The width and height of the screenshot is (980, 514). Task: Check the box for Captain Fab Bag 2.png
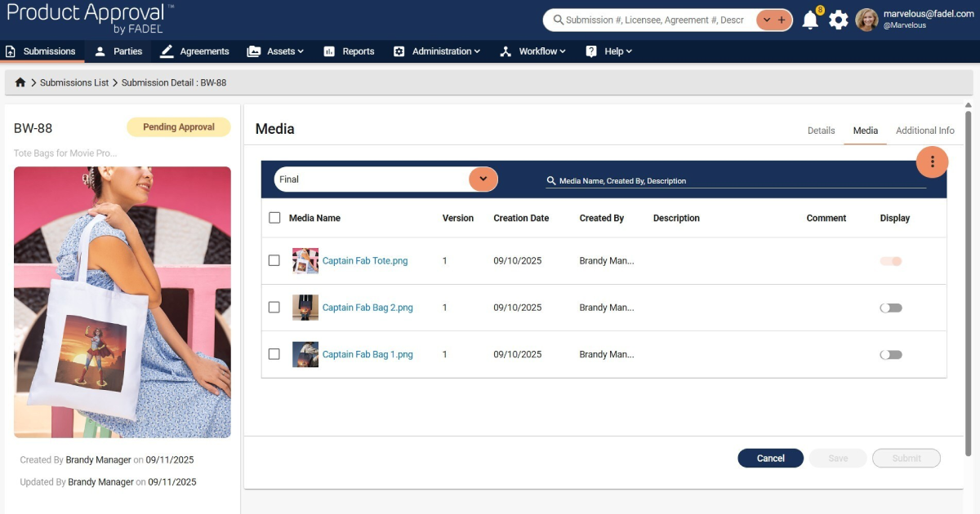coord(275,308)
